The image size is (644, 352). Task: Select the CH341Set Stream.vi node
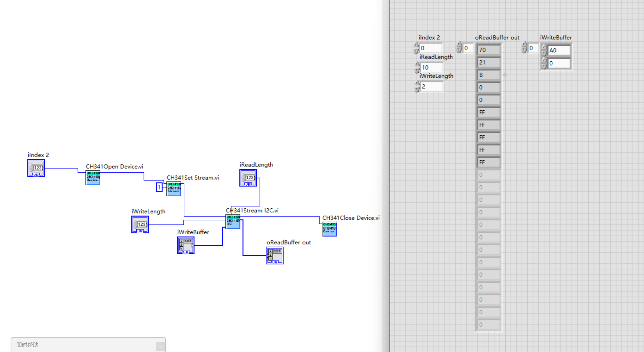click(174, 189)
